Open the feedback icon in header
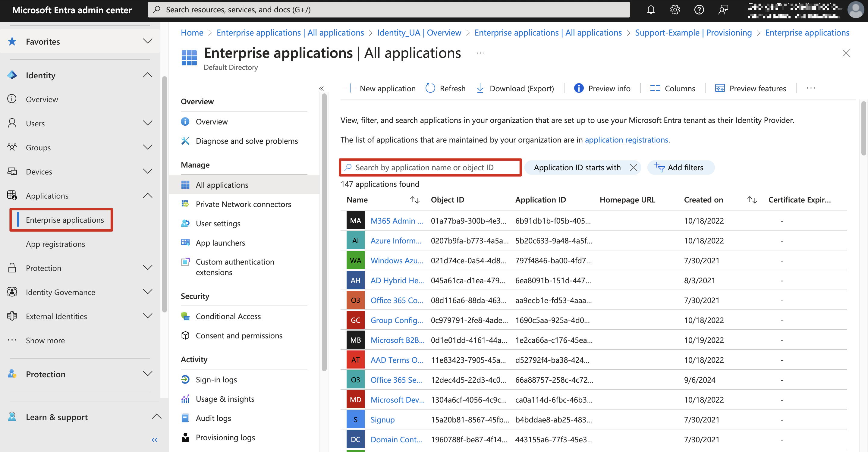 pyautogui.click(x=723, y=10)
